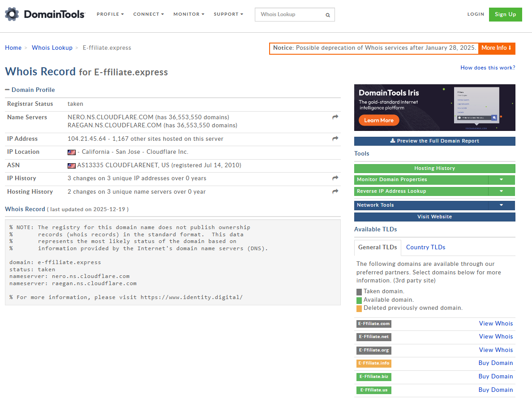This screenshot has width=532, height=408.
Task: Click the US flag icon in IP Location
Action: click(x=72, y=152)
